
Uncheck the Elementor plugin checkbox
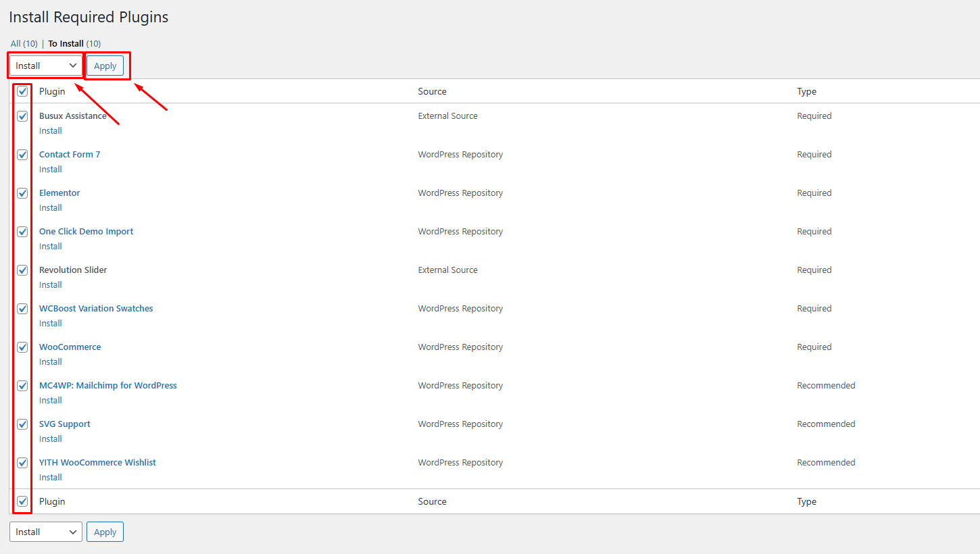tap(22, 193)
